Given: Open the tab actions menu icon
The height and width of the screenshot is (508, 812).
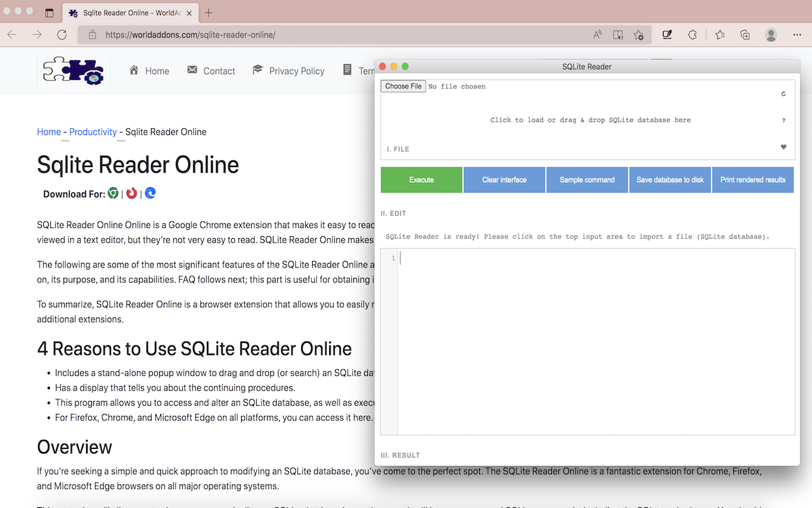Looking at the screenshot, I should (x=49, y=13).
